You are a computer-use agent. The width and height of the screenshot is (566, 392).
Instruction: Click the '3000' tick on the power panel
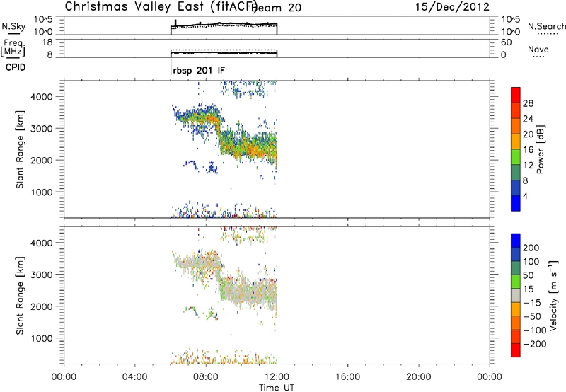(x=42, y=129)
